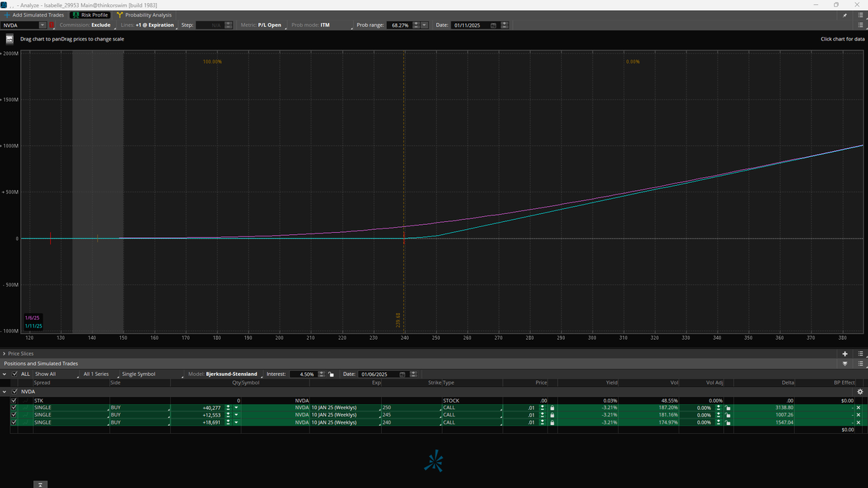
Task: Click the Vol column header
Action: pos(674,382)
